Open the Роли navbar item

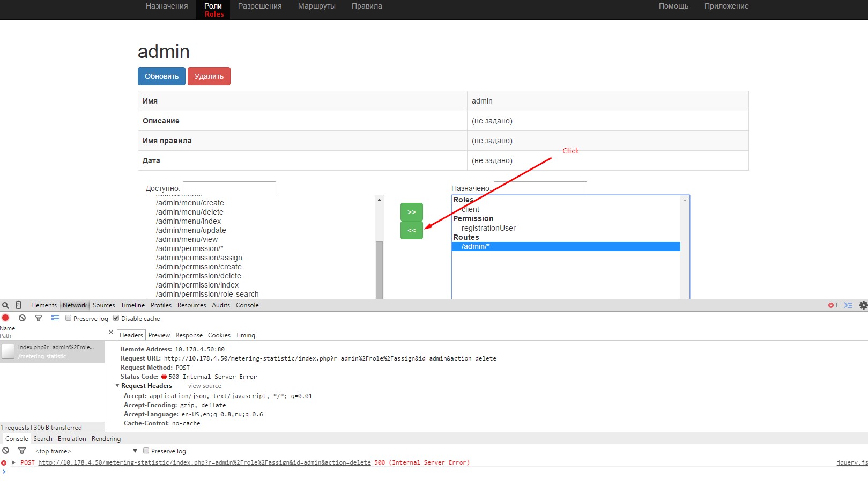(x=213, y=9)
